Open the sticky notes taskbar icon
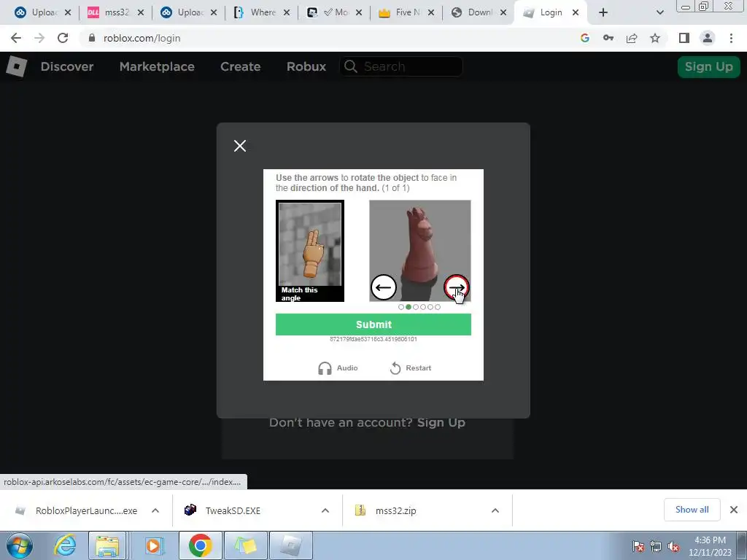 click(x=246, y=545)
